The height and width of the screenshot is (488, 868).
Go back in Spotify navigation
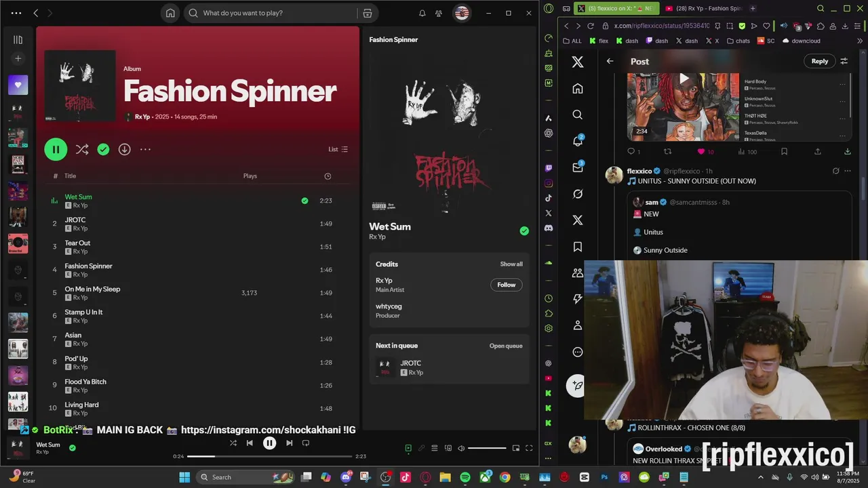[x=36, y=13]
